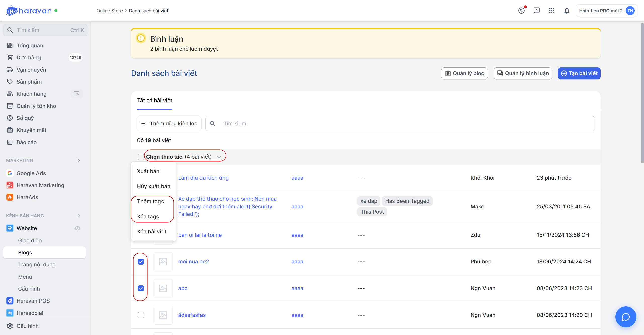Uncheck the moi nua ne2 post checkbox
644x335 pixels.
tap(141, 262)
